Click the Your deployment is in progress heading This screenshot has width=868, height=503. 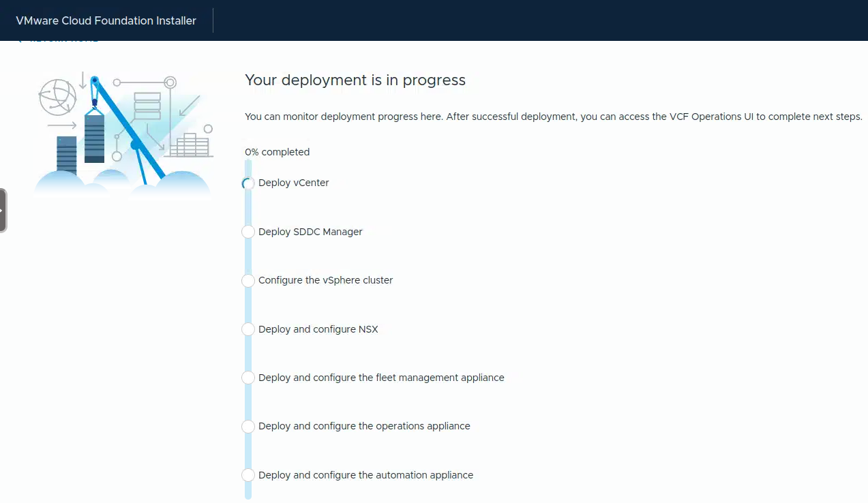coord(355,80)
